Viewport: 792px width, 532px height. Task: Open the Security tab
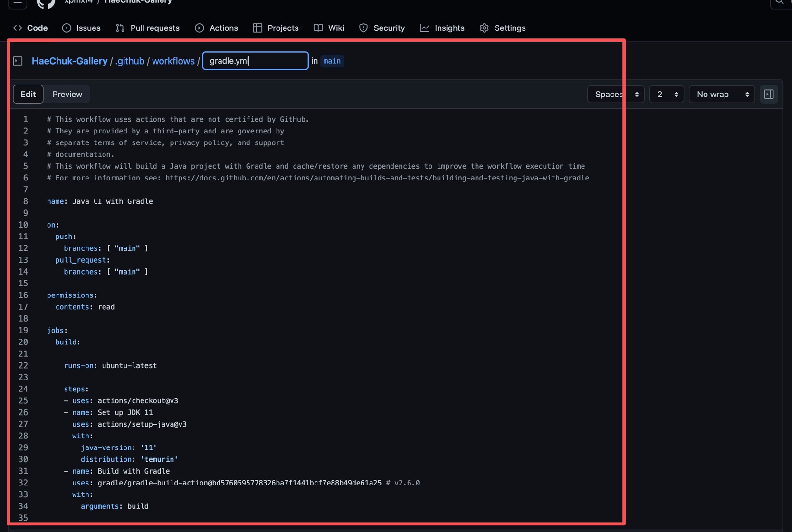382,28
